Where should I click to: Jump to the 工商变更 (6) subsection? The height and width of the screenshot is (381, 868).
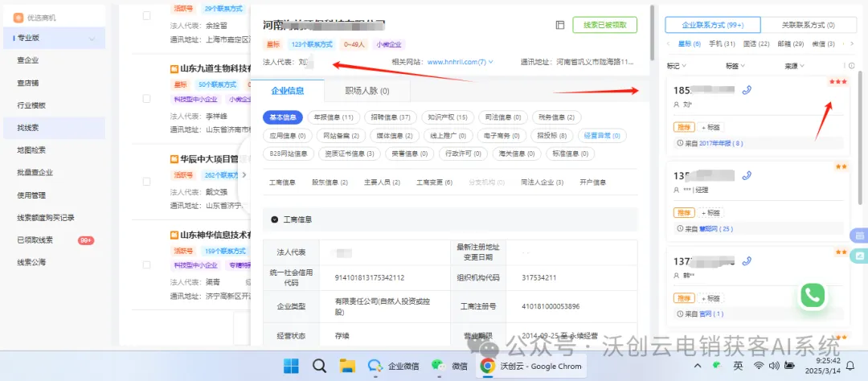point(434,182)
